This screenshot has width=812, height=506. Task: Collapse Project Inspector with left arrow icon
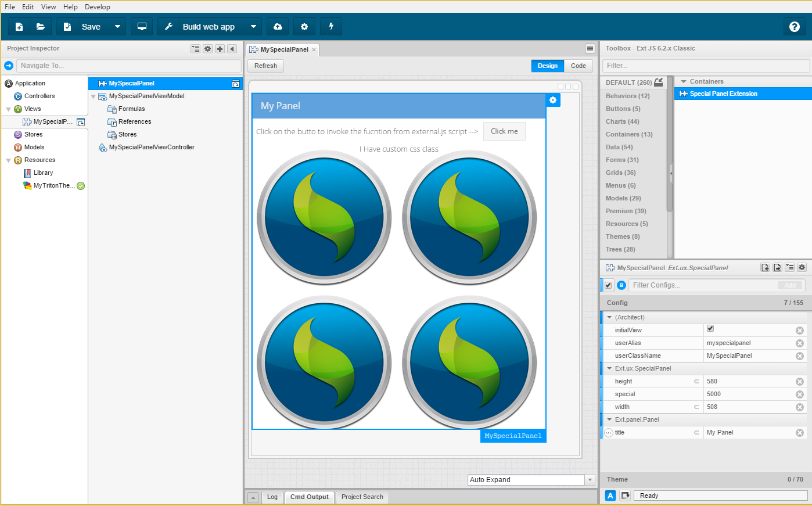click(232, 49)
